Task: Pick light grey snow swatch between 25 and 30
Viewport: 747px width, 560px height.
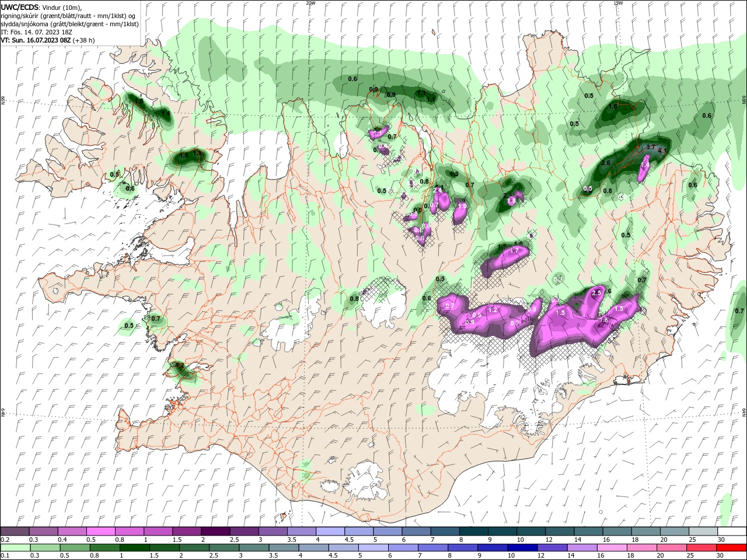Action: [703, 531]
